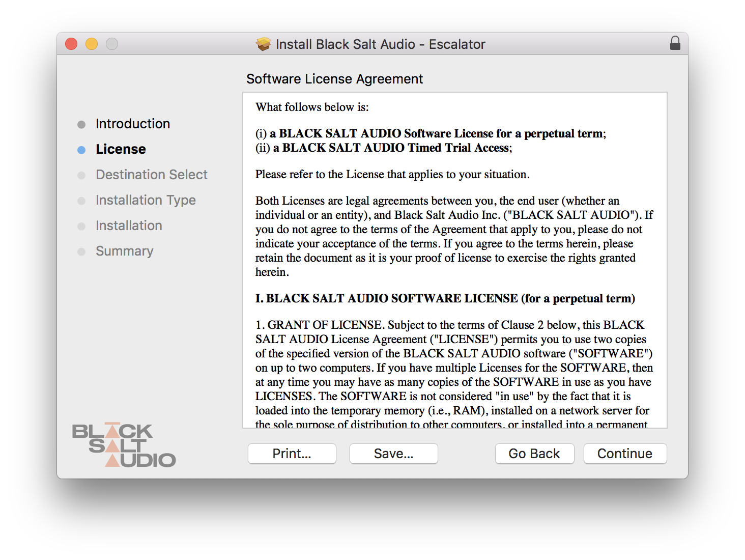Select the License step in the sidebar

click(121, 149)
